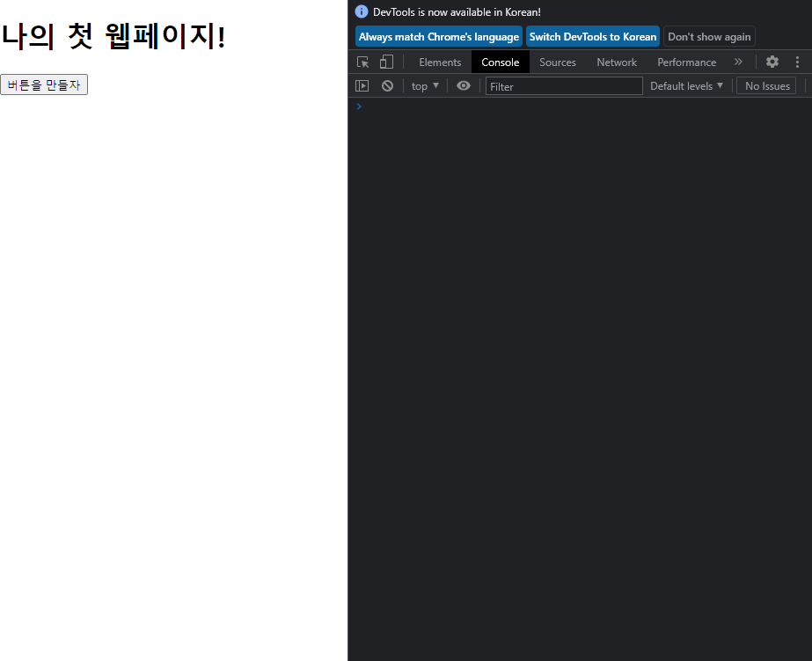812x661 pixels.
Task: Toggle the device toolbar icon
Action: click(386, 62)
